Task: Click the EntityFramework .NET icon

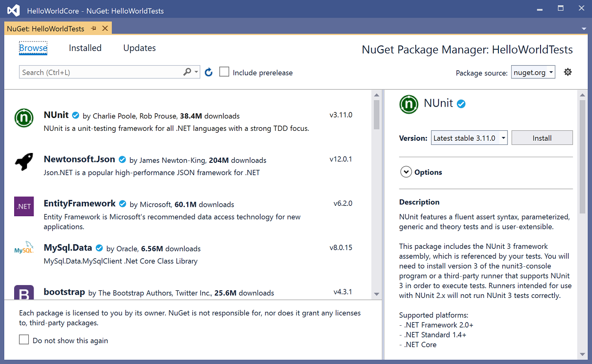Action: [x=24, y=206]
